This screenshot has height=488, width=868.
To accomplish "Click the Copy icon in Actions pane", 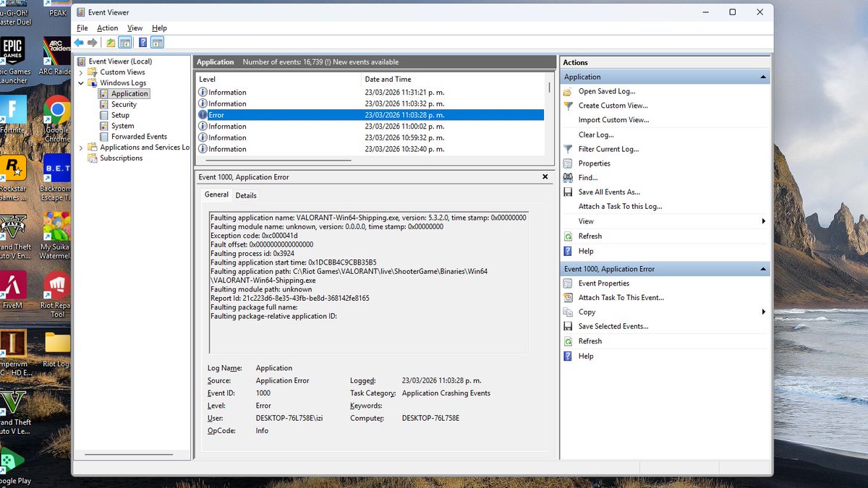I will (568, 312).
